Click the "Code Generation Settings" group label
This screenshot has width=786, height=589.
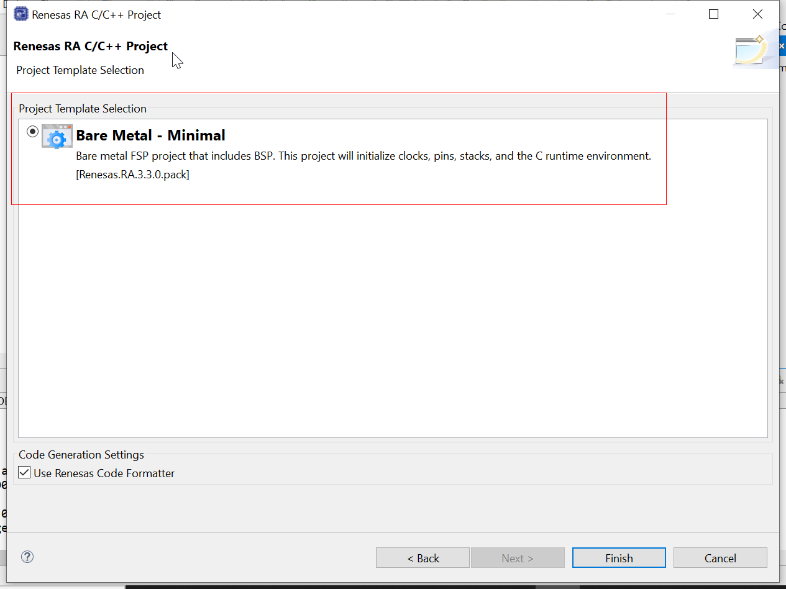click(81, 455)
